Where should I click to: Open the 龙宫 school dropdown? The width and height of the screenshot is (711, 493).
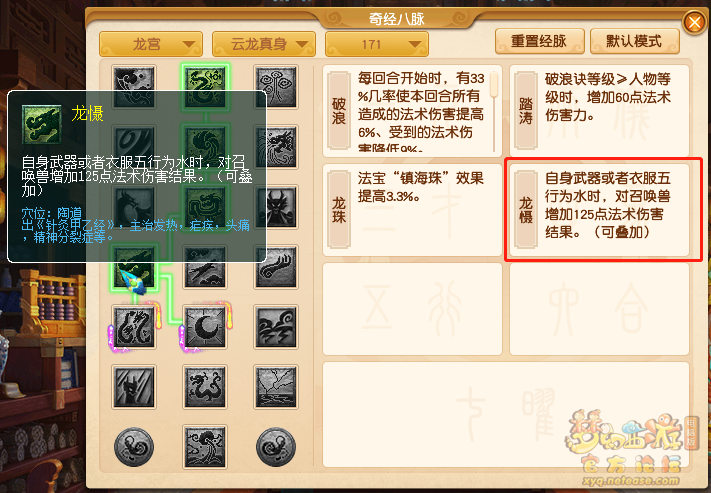tap(151, 44)
